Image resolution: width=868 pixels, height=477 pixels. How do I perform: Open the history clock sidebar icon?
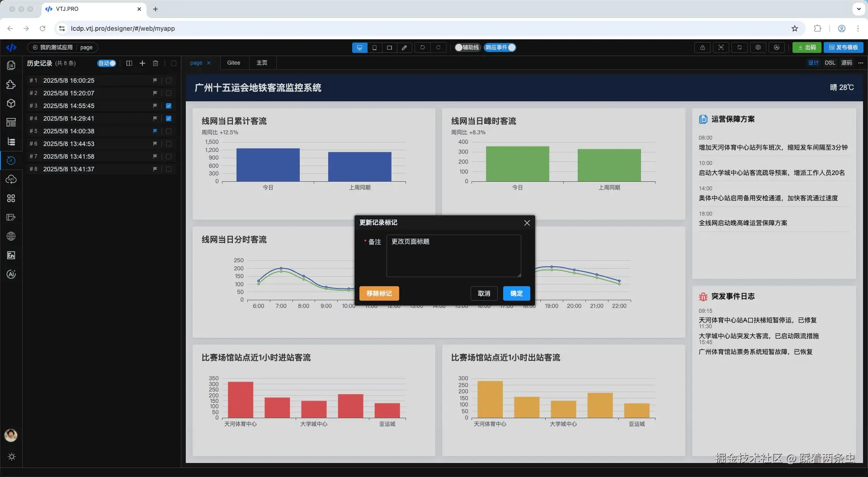click(x=11, y=161)
